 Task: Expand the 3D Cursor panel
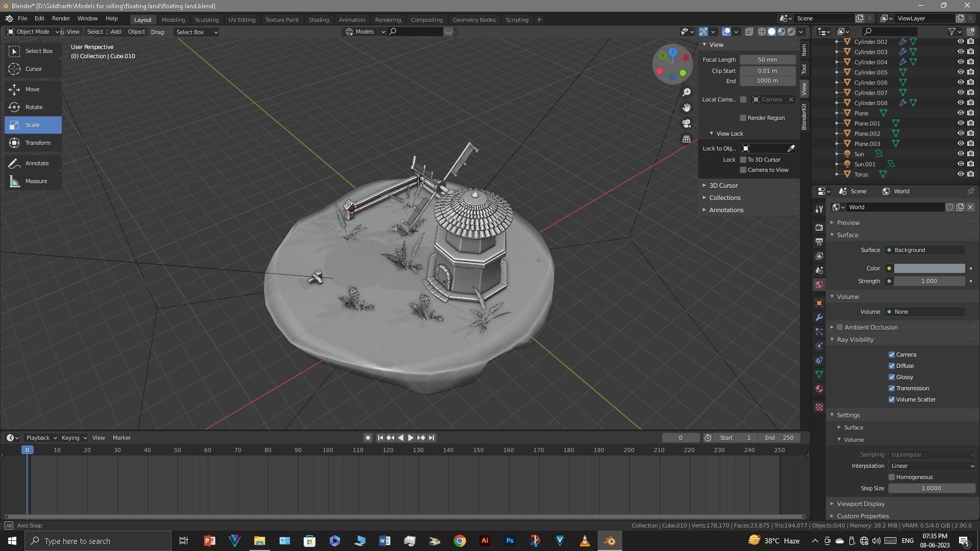[x=723, y=185]
